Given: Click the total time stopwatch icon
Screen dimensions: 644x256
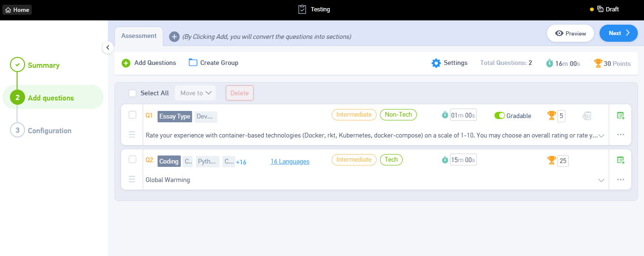Looking at the screenshot, I should pos(549,63).
